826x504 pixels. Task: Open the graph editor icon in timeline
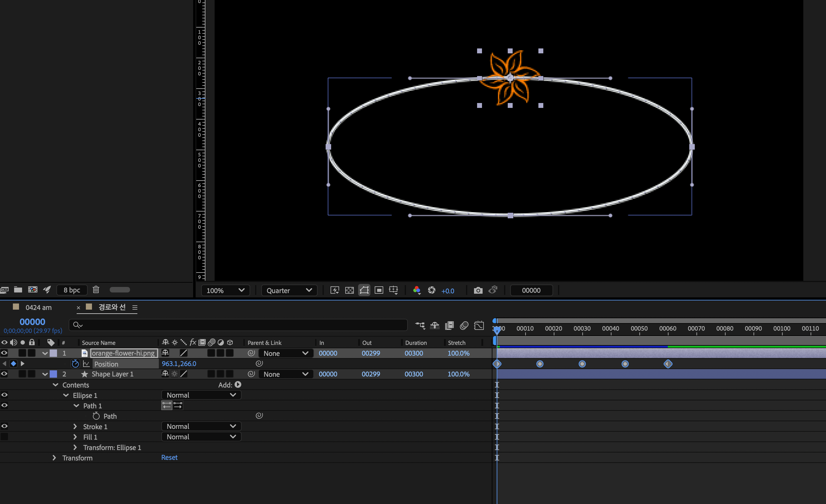479,325
